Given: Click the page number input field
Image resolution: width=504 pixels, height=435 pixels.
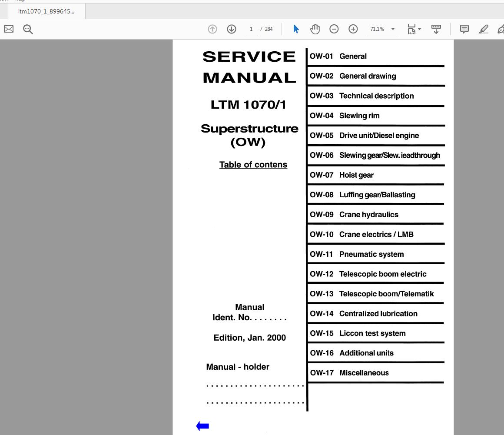Looking at the screenshot, I should (252, 29).
